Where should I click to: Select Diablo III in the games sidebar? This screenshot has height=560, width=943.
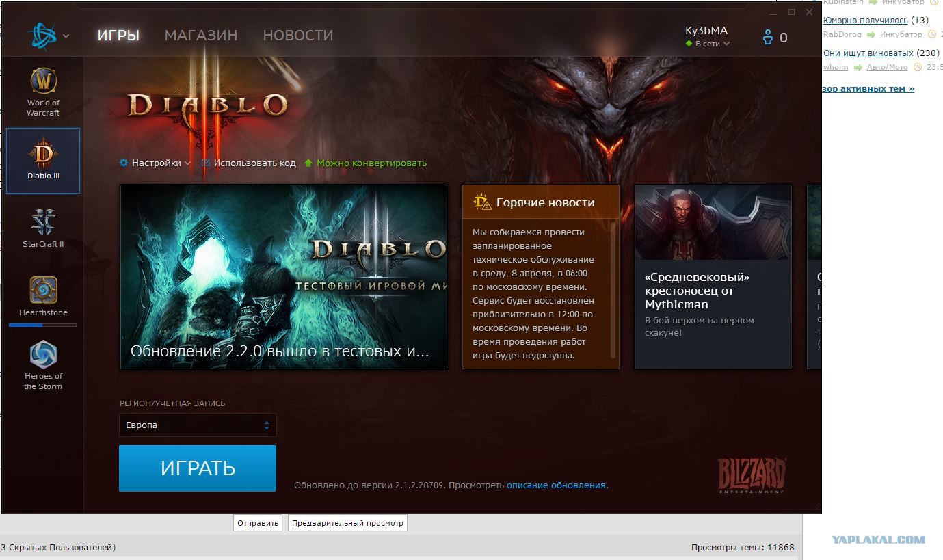(43, 160)
